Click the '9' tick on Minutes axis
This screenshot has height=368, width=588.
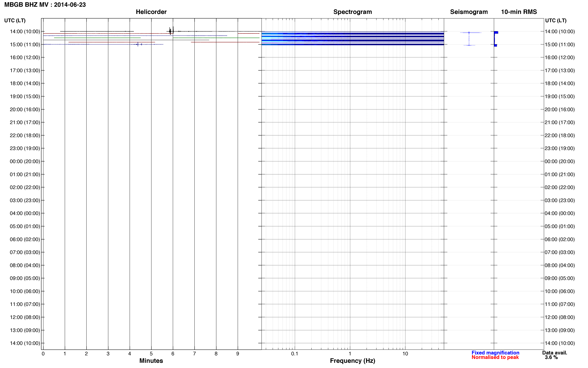pos(238,354)
